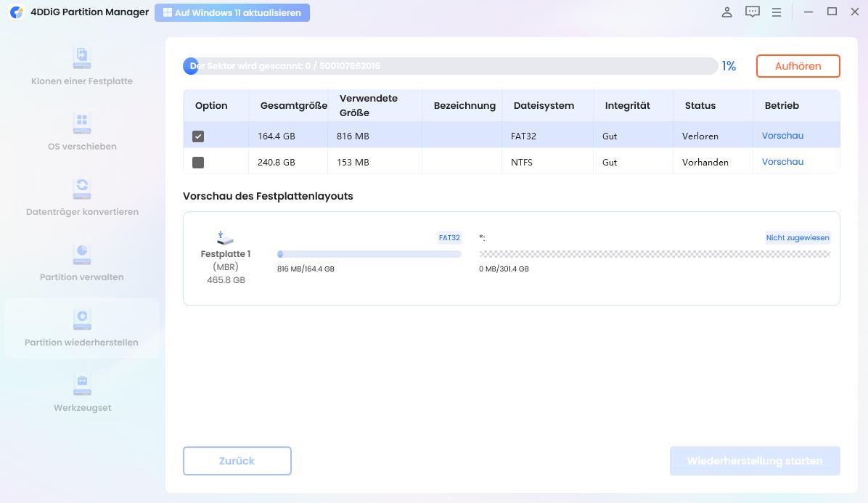The image size is (868, 503).
Task: Click the sector scan progress bar
Action: 450,66
